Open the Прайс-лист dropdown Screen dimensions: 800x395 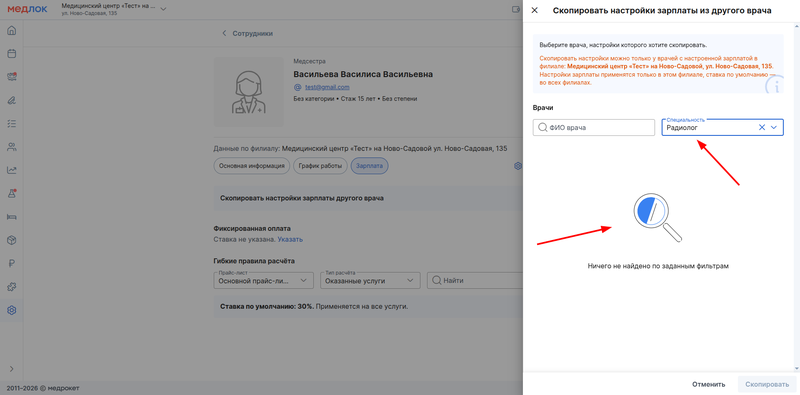(263, 280)
